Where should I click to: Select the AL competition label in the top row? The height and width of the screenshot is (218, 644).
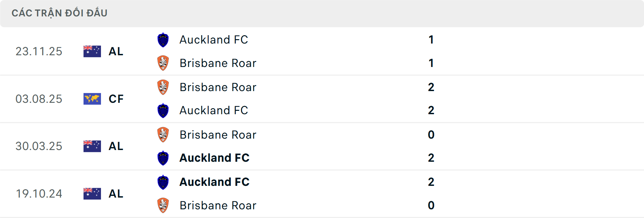point(116,51)
